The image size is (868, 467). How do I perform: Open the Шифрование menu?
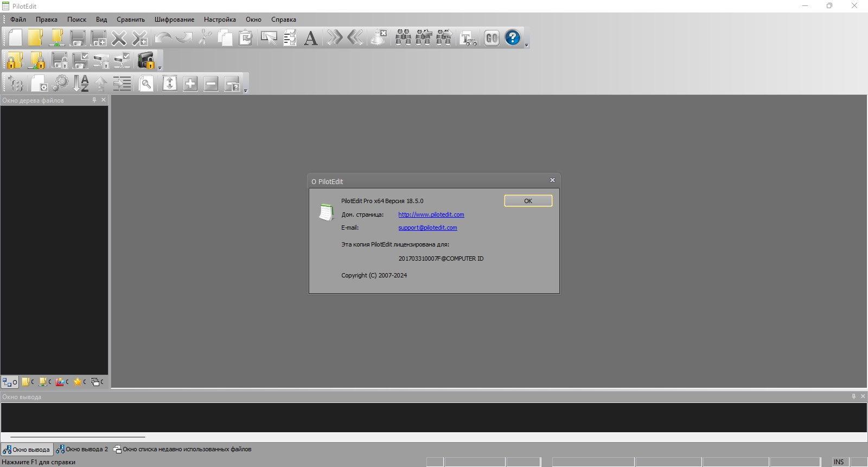point(174,20)
